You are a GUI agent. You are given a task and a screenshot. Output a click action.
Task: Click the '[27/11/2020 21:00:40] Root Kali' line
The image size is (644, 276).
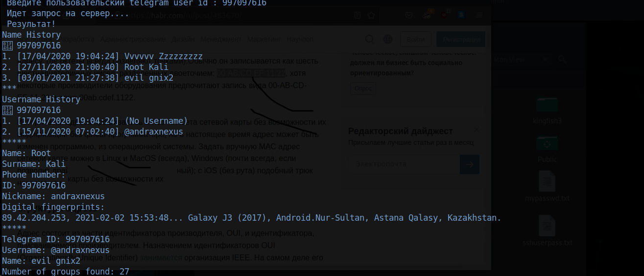pyautogui.click(x=85, y=67)
